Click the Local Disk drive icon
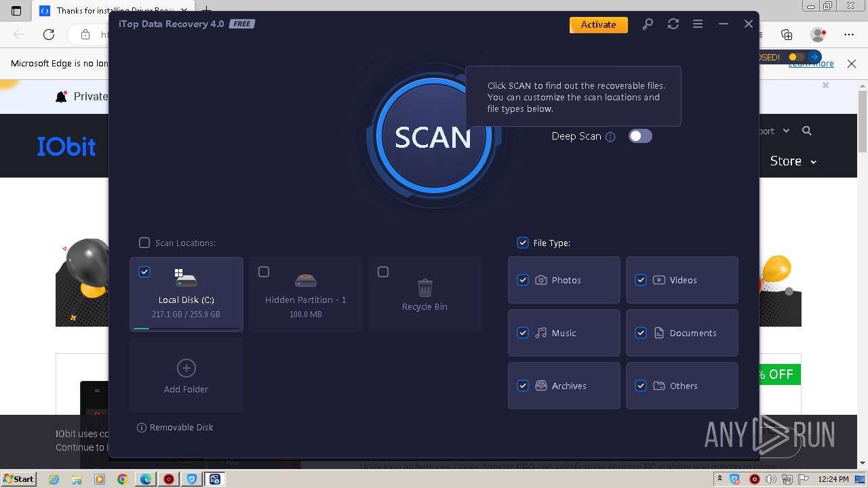Image resolution: width=868 pixels, height=488 pixels. (186, 278)
